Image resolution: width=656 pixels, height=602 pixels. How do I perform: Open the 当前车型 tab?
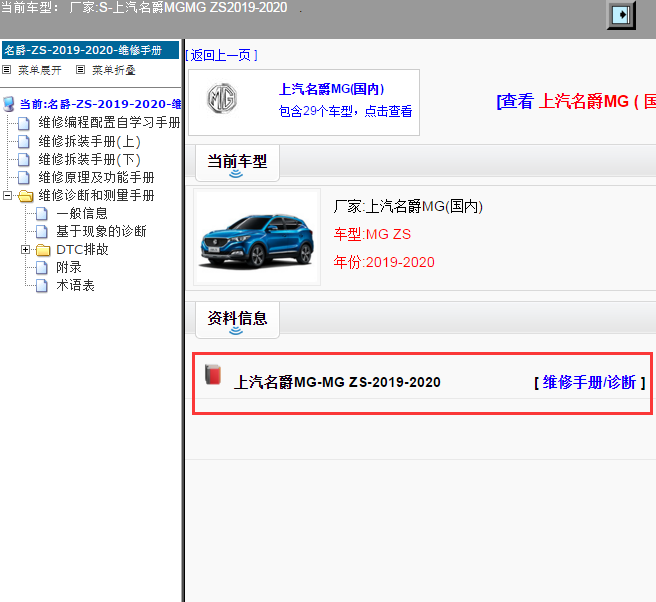coord(237,163)
